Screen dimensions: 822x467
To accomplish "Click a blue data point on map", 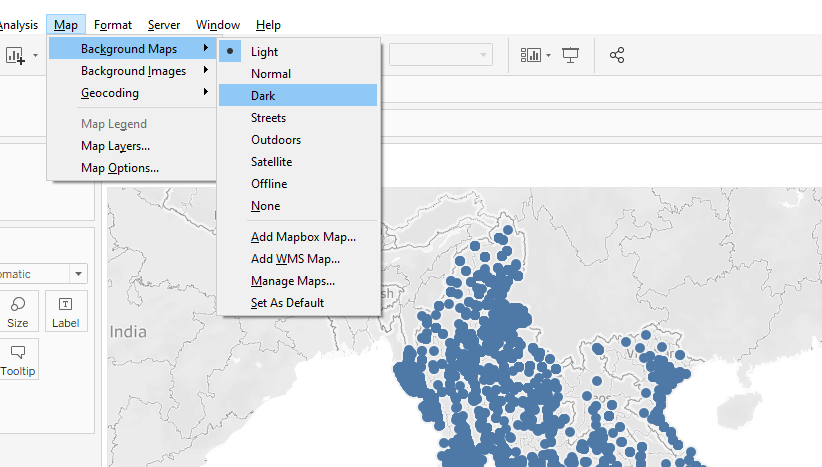I will (x=598, y=349).
